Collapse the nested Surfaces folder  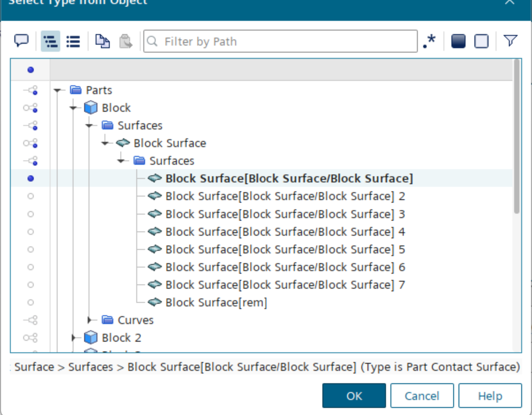point(121,161)
